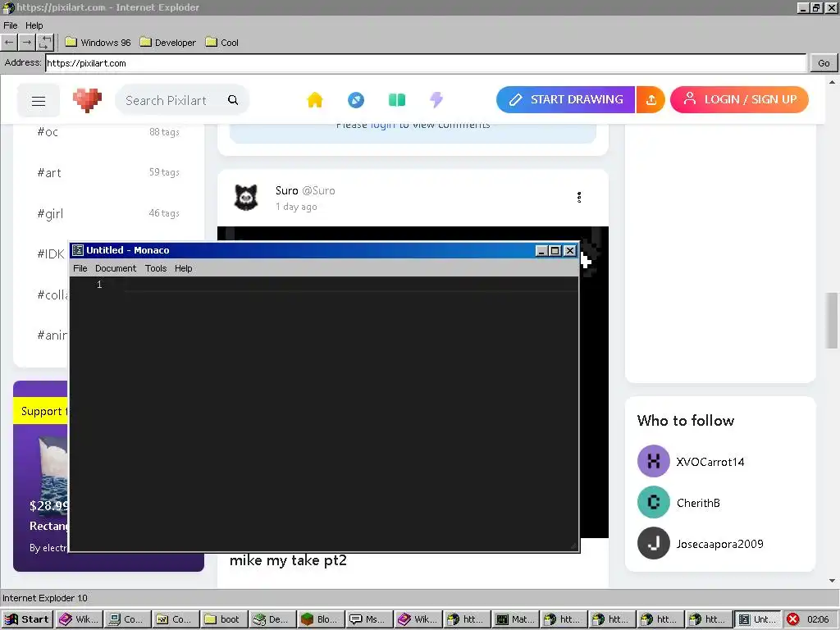Click the purple lightning bolt icon
The image size is (840, 630).
point(436,99)
